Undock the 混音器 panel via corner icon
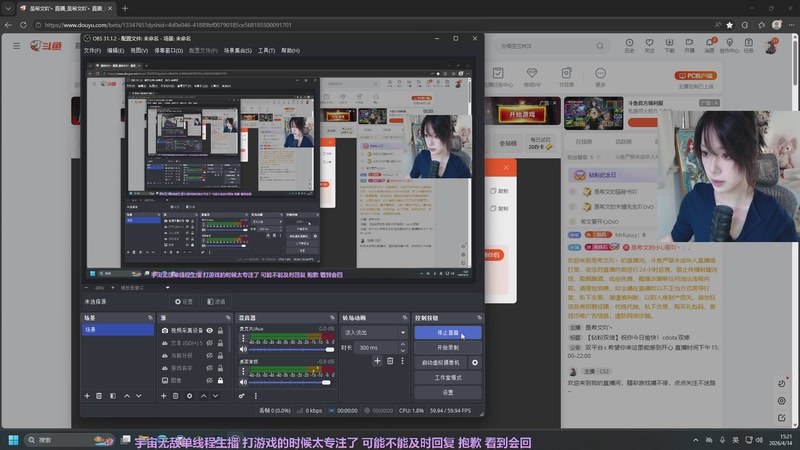This screenshot has width=800, height=450. (332, 318)
